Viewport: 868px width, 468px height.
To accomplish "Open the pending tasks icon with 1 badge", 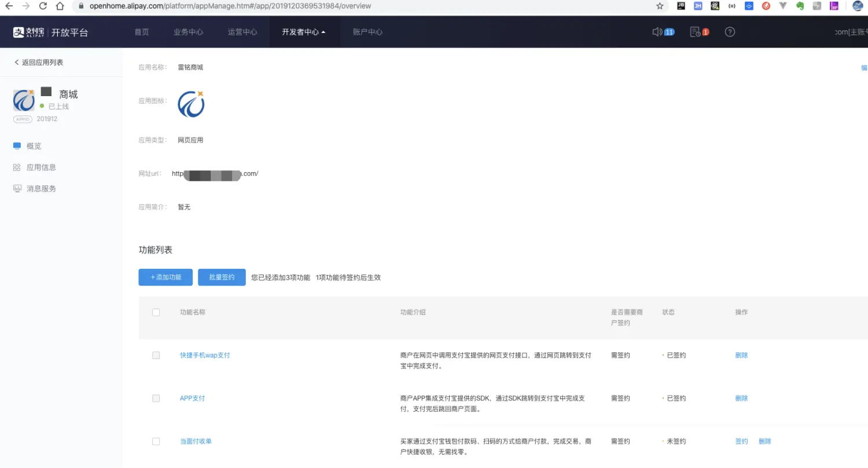I will [x=700, y=32].
